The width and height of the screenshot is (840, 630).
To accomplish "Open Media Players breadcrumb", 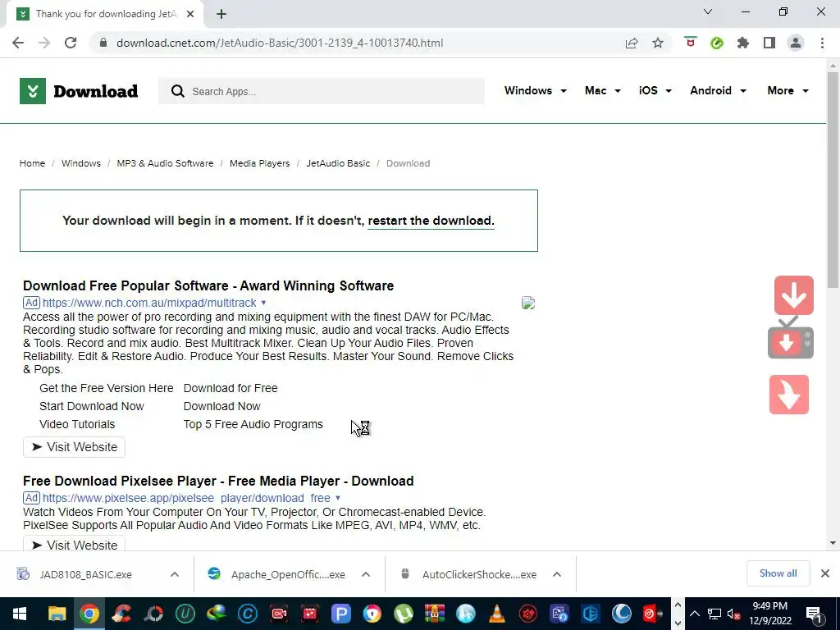I will pos(260,163).
